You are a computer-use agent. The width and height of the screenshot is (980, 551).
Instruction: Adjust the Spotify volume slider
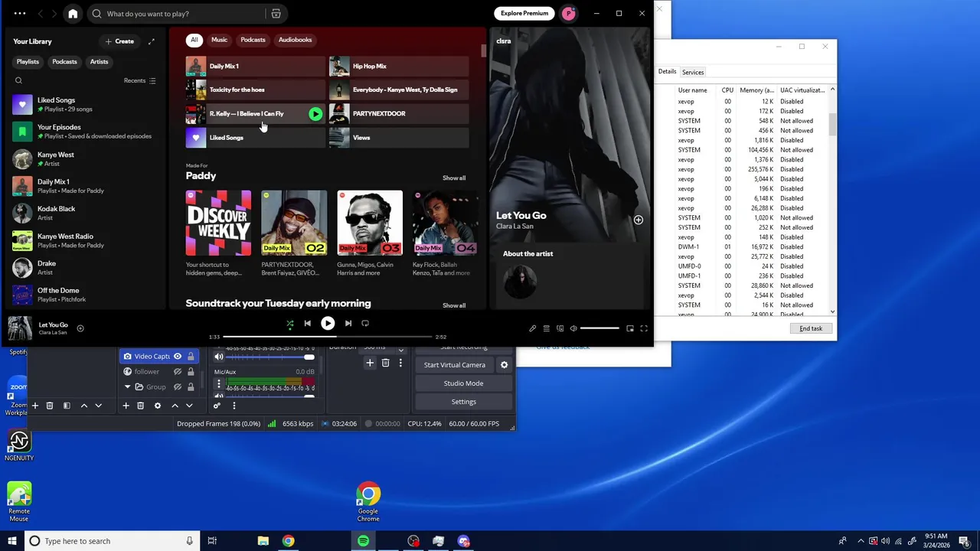599,328
